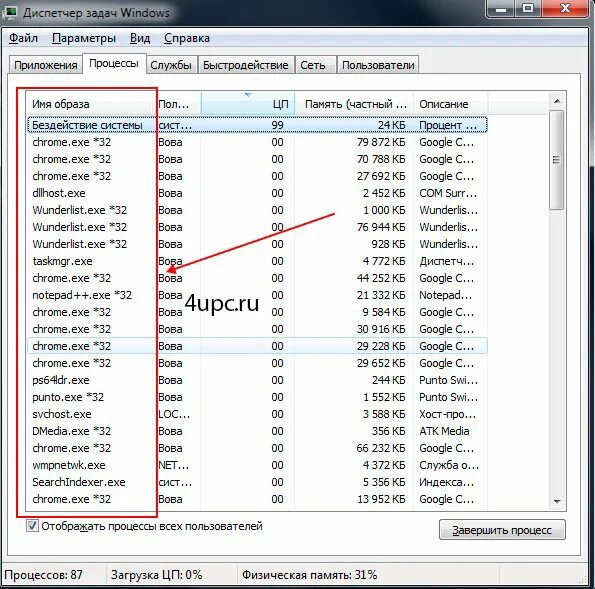Close the Task Manager window
The width and height of the screenshot is (595, 589).
point(565,8)
